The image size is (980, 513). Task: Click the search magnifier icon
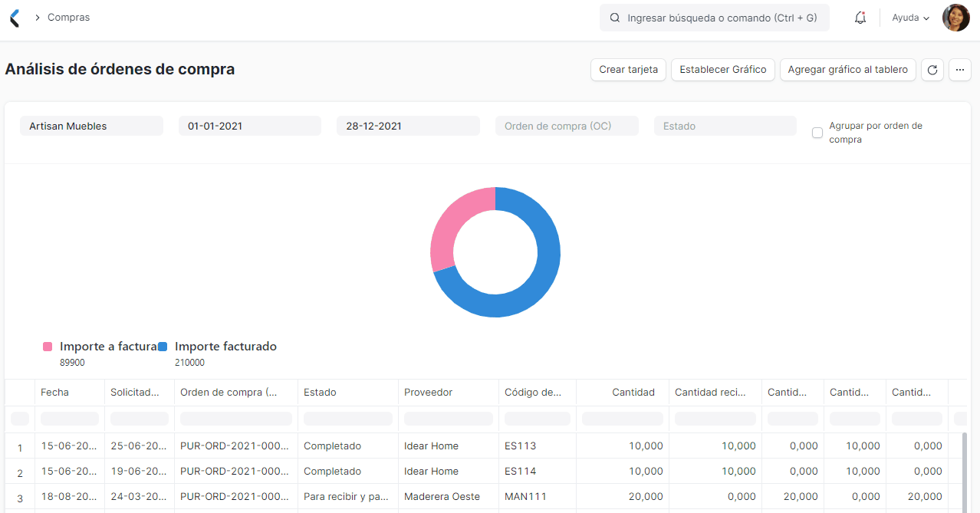click(613, 17)
